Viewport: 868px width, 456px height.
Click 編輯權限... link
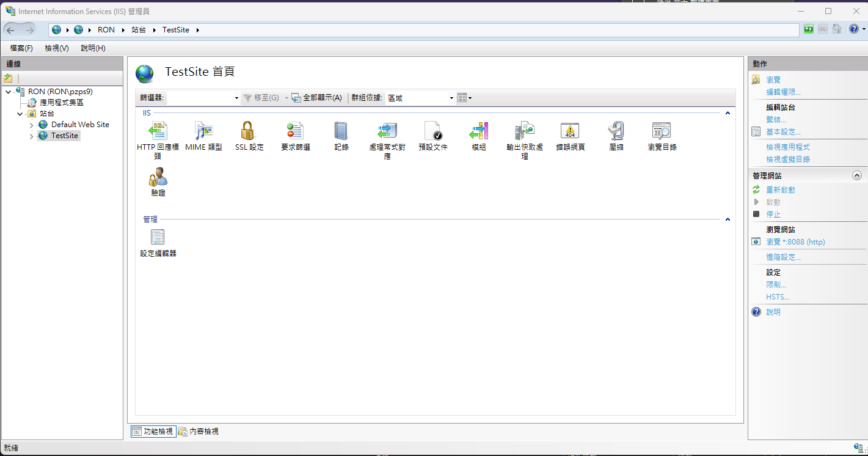coord(784,92)
